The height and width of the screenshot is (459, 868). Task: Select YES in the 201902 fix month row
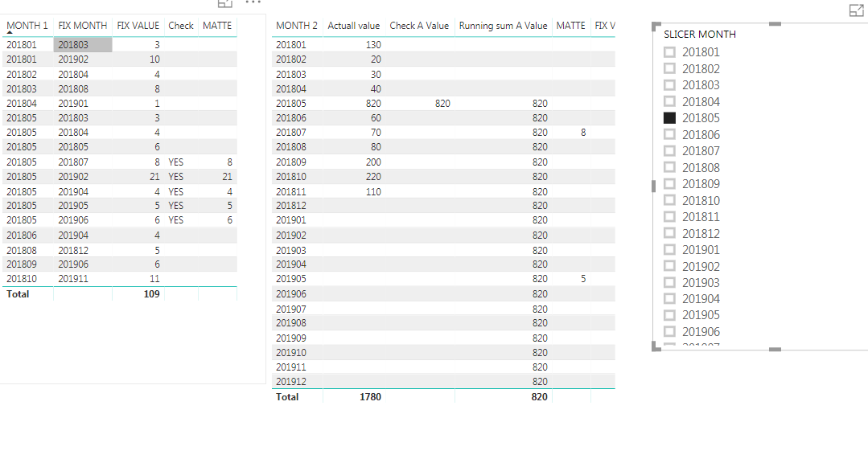175,177
